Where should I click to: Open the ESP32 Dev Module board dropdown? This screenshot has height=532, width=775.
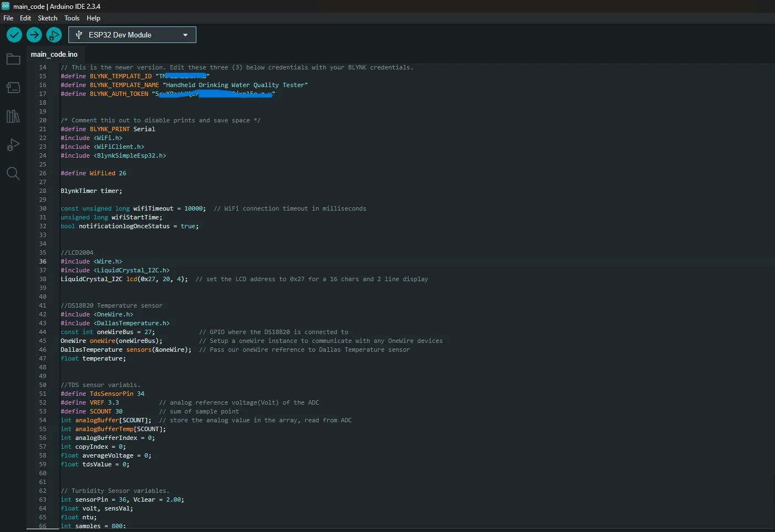coord(132,35)
